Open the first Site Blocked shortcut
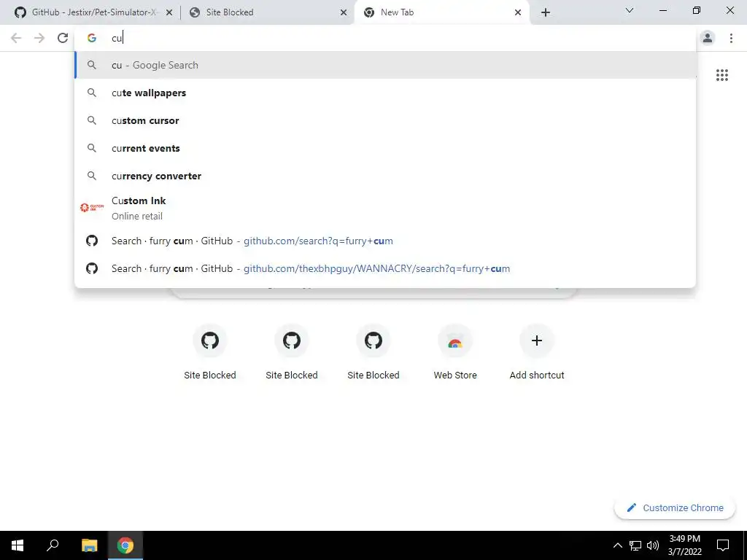 click(x=209, y=352)
